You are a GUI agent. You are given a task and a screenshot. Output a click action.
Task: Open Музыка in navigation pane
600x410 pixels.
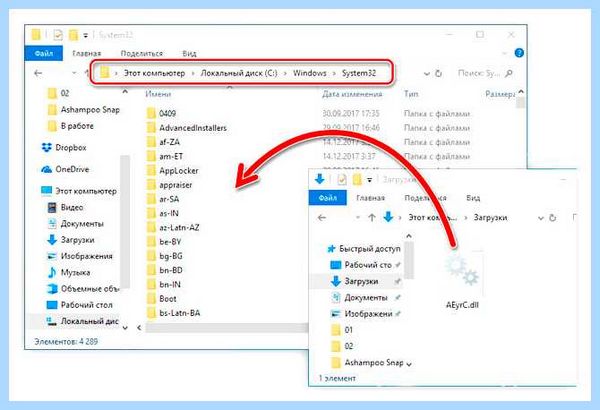click(x=68, y=273)
